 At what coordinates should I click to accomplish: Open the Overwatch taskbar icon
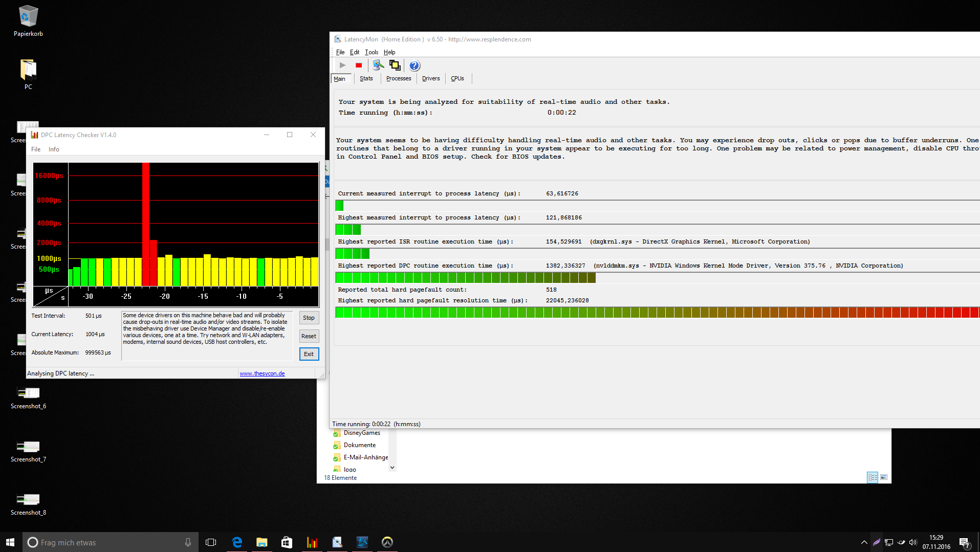point(387,542)
